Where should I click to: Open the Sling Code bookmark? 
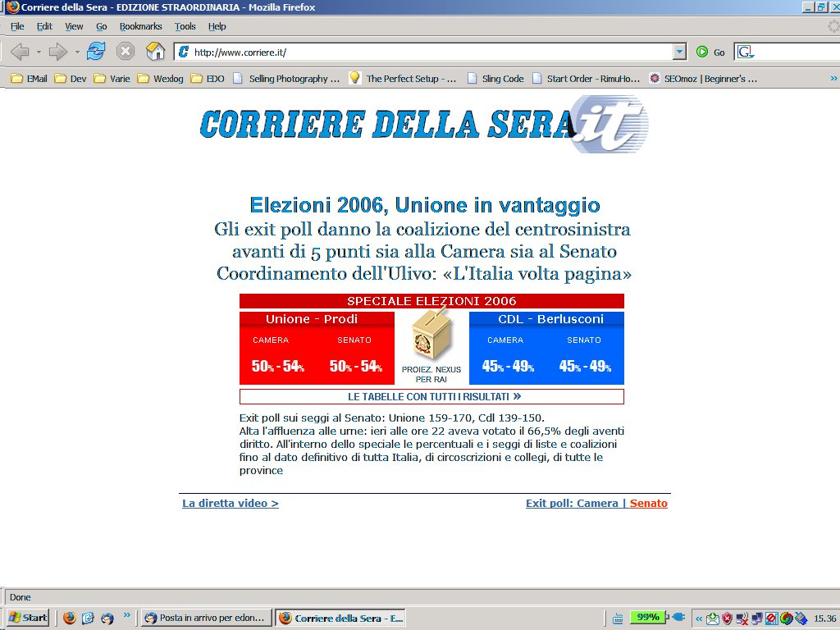click(x=495, y=79)
